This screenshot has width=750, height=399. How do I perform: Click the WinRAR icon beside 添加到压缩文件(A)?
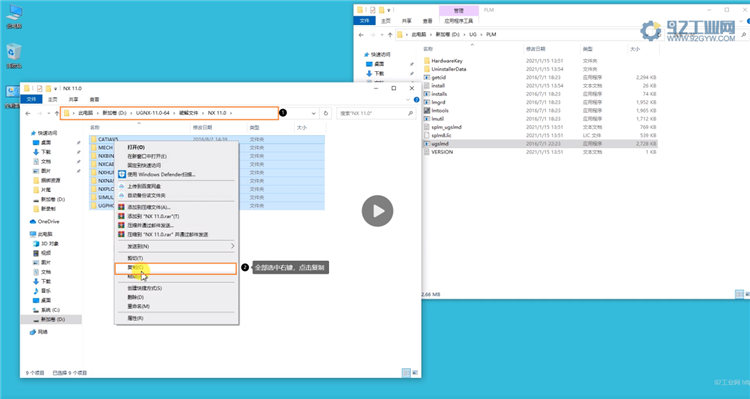click(121, 207)
